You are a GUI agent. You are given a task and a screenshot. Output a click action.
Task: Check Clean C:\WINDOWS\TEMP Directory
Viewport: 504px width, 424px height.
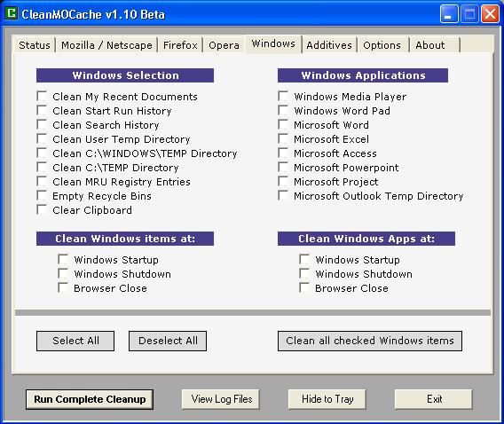pos(42,153)
